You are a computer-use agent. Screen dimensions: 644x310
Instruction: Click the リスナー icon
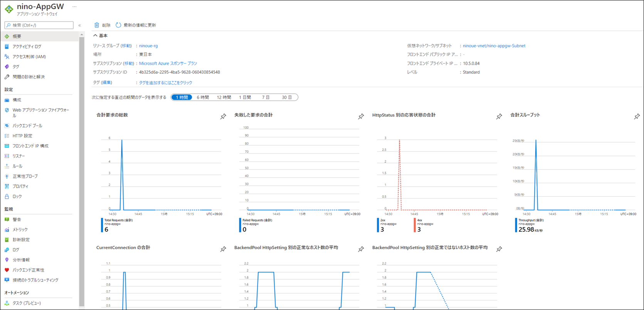7,156
